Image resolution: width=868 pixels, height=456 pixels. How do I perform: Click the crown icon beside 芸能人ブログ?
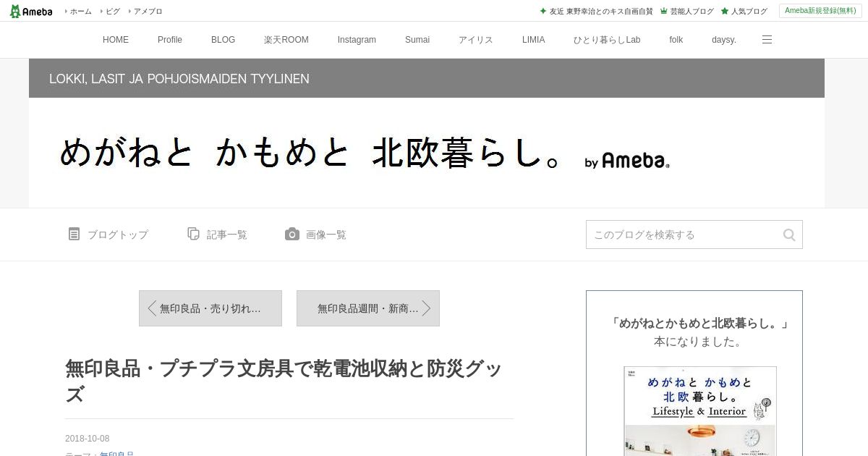point(663,11)
